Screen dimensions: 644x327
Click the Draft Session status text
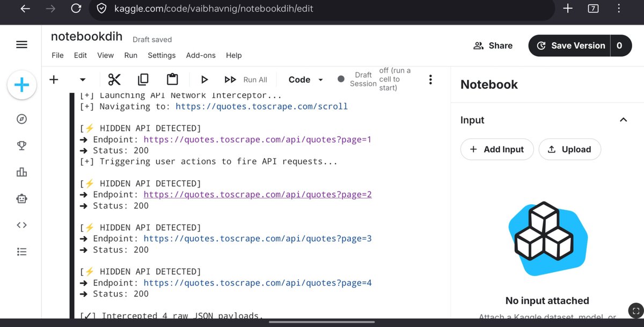pos(363,79)
